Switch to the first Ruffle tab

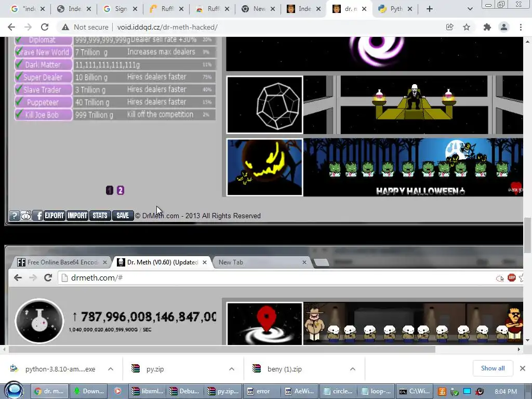(x=166, y=9)
